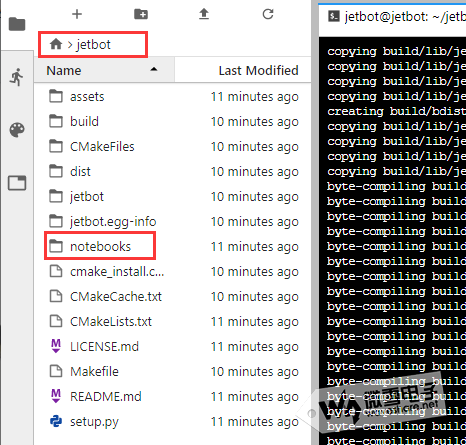Select the CMakeLists.txt file
The image size is (466, 445).
173,322
